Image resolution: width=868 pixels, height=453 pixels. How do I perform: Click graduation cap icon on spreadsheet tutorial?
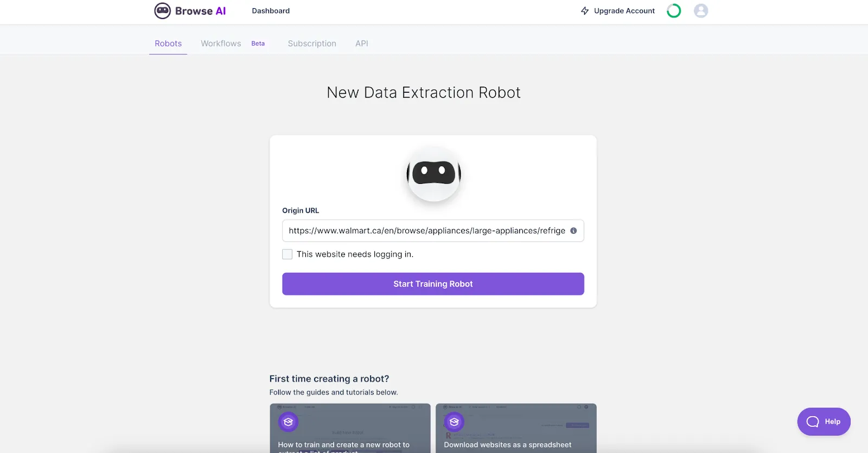(455, 422)
